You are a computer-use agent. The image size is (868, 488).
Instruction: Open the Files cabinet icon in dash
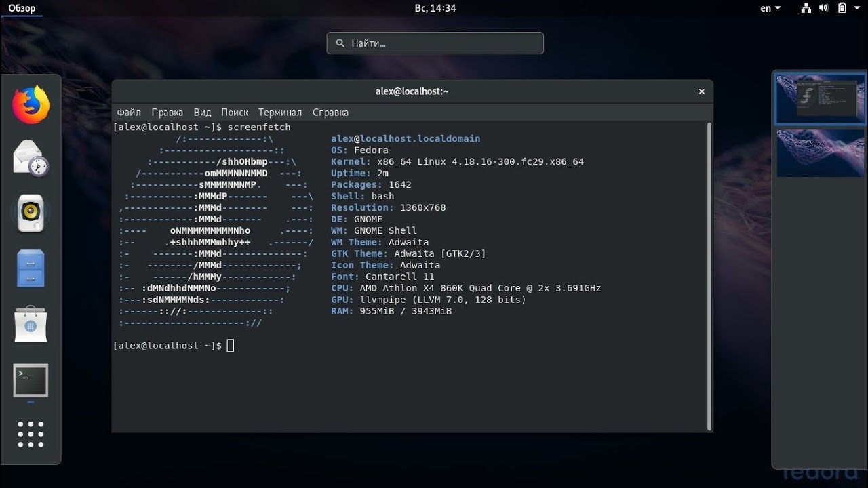pos(31,268)
